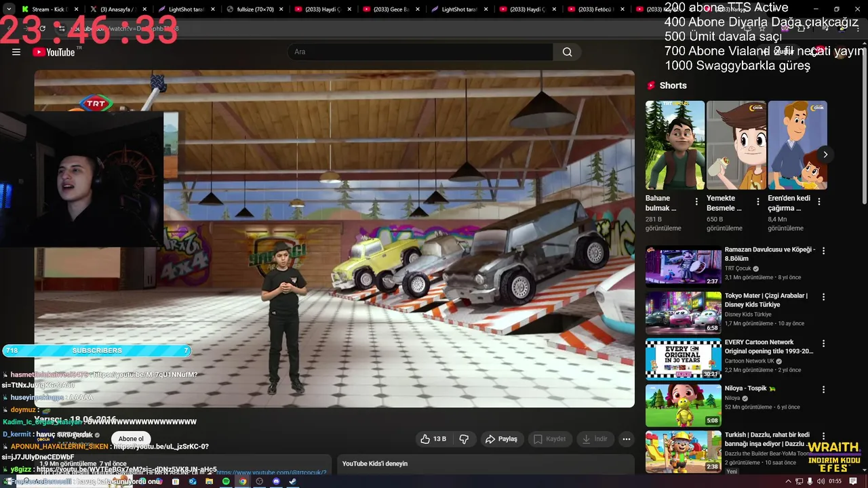868x488 pixels.
Task: Open Outlook from the taskbar
Action: (x=193, y=481)
